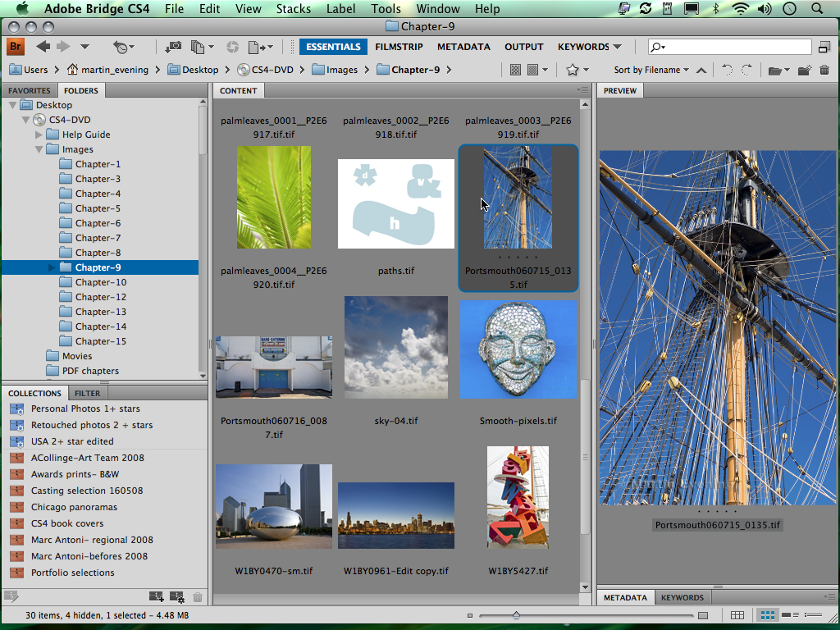Switch to the FAVORITES tab
This screenshot has height=630, width=840.
[x=30, y=90]
